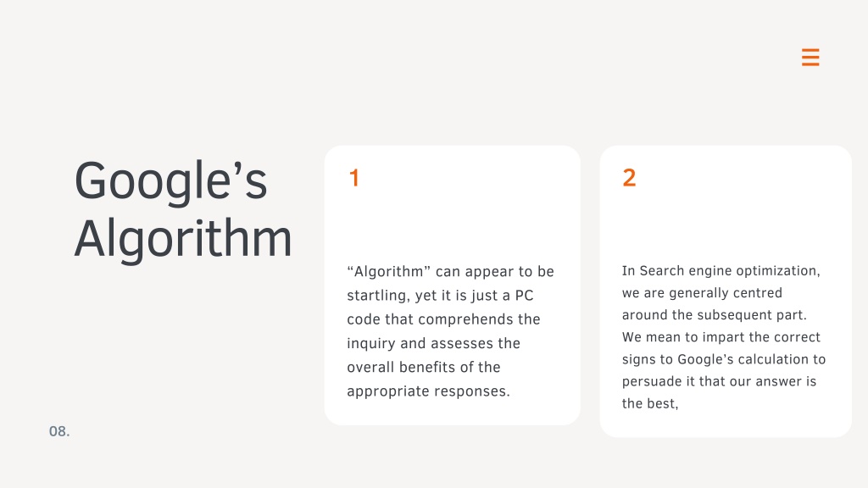Click the line 'inquiry and assesses the'
Image resolution: width=868 pixels, height=488 pixels.
point(433,344)
